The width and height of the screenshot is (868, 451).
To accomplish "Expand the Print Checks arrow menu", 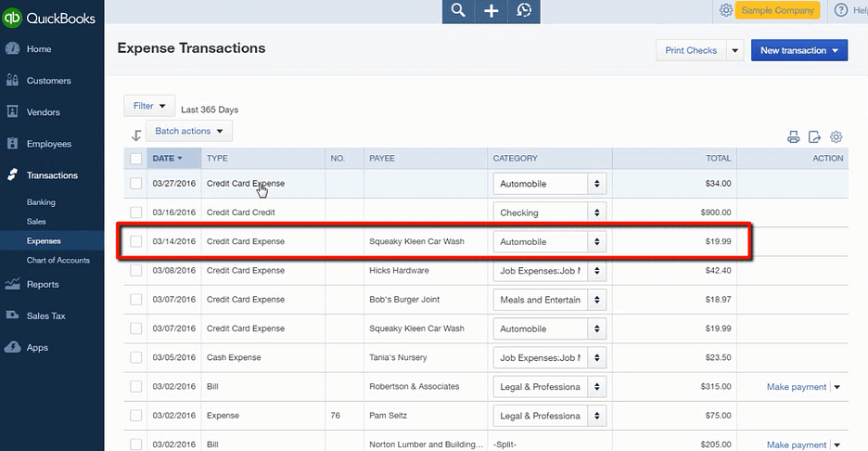I will click(x=734, y=50).
